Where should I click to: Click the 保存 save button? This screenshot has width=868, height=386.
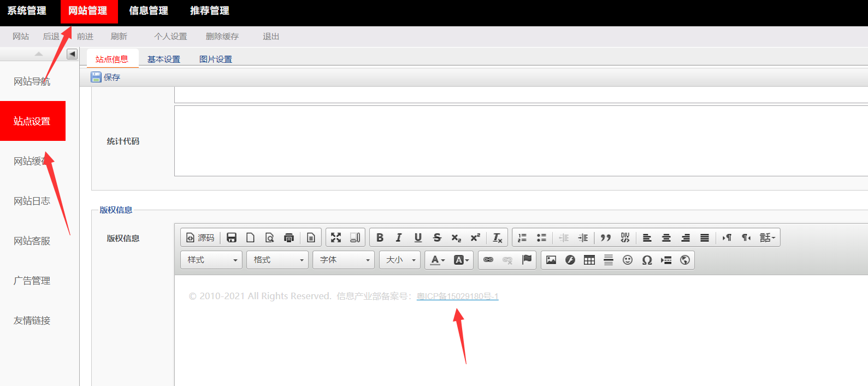tap(106, 77)
